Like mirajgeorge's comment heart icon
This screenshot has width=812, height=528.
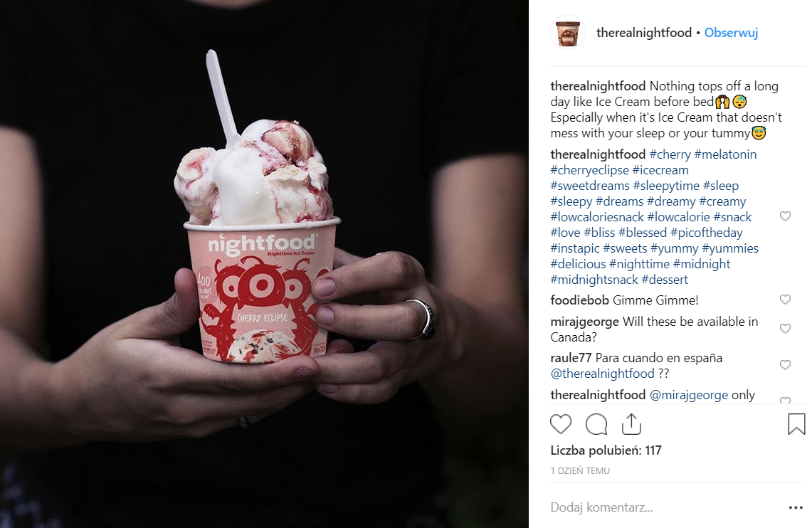point(785,328)
